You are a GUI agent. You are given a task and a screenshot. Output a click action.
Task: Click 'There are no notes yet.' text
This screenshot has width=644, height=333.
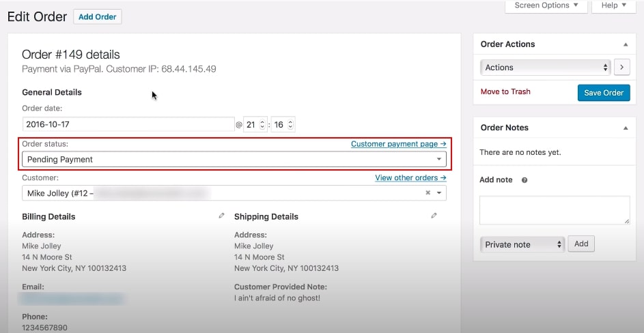[x=520, y=152]
